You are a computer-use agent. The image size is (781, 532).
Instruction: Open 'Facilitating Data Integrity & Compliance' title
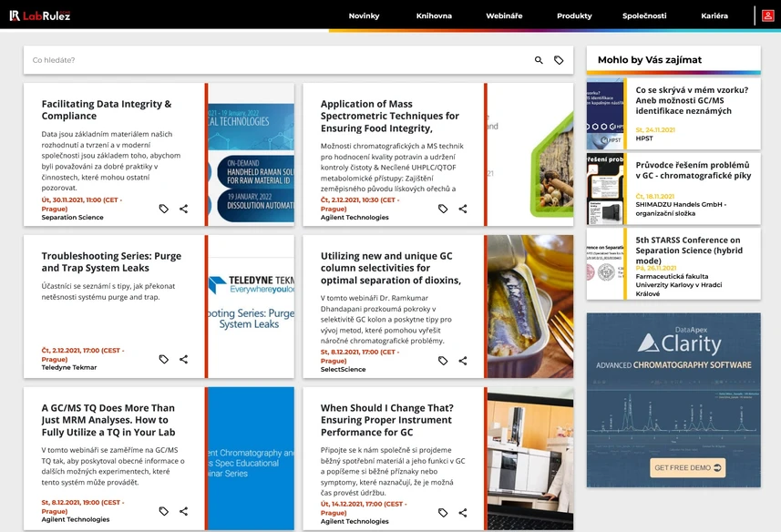[x=107, y=110]
